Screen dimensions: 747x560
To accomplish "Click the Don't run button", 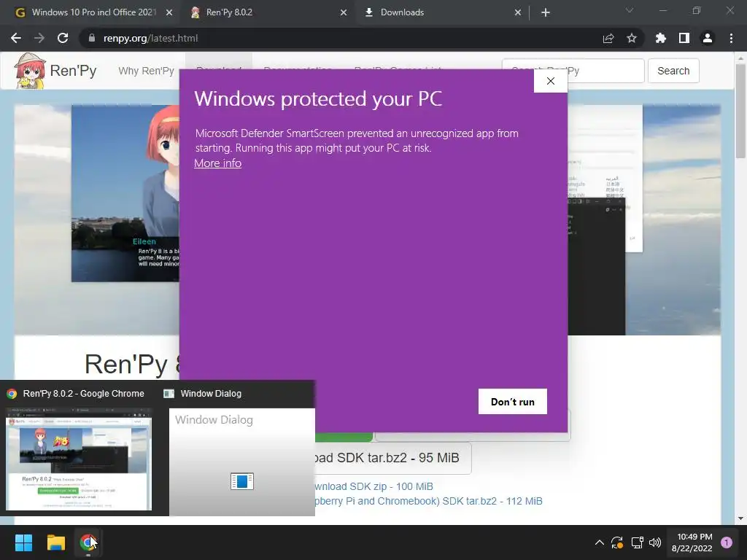I will point(513,402).
